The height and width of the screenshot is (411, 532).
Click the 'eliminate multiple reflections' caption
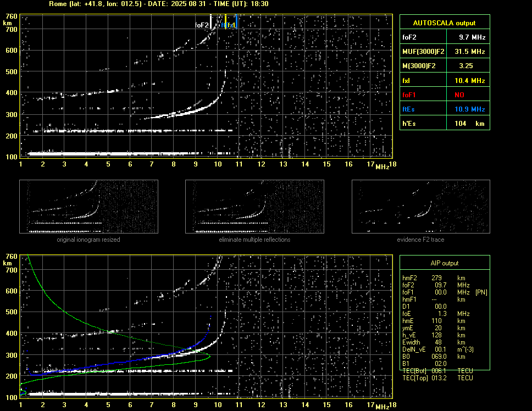254,240
